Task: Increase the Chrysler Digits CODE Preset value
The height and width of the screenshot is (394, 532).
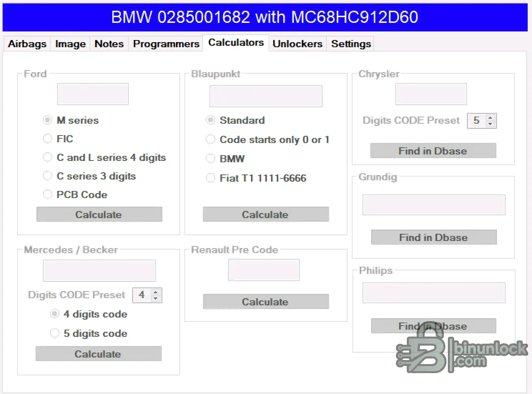Action: pyautogui.click(x=491, y=117)
